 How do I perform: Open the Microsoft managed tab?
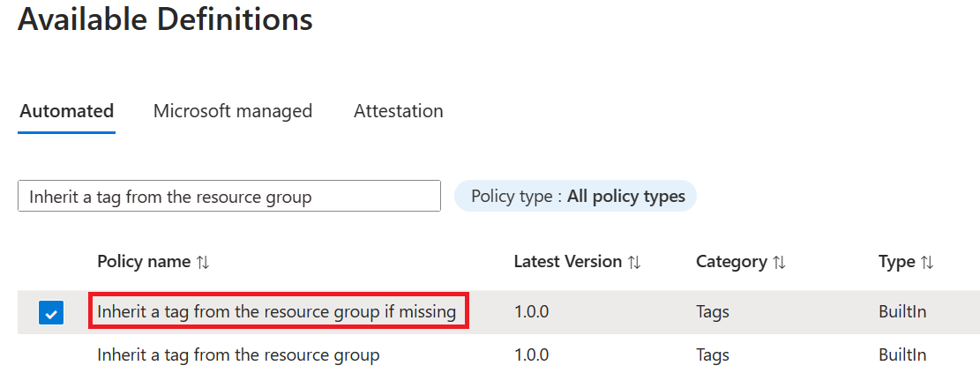point(233,111)
